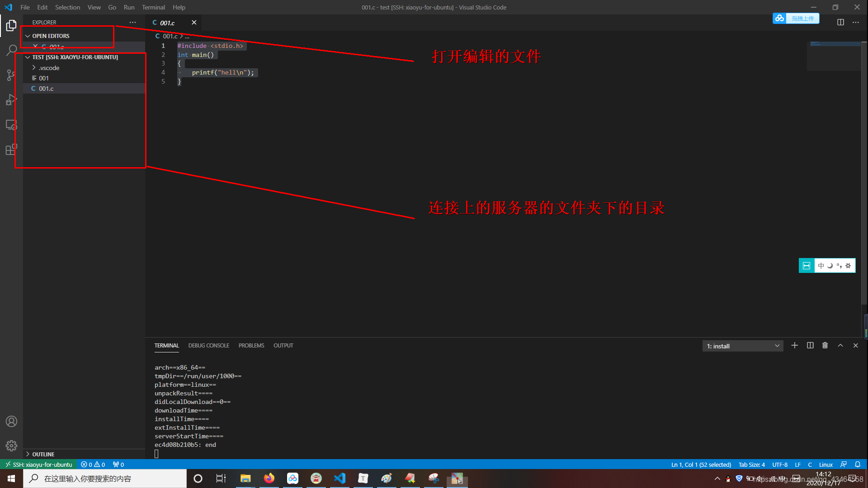Image resolution: width=868 pixels, height=488 pixels.
Task: Click line number 4 in the gutter
Action: (x=163, y=72)
